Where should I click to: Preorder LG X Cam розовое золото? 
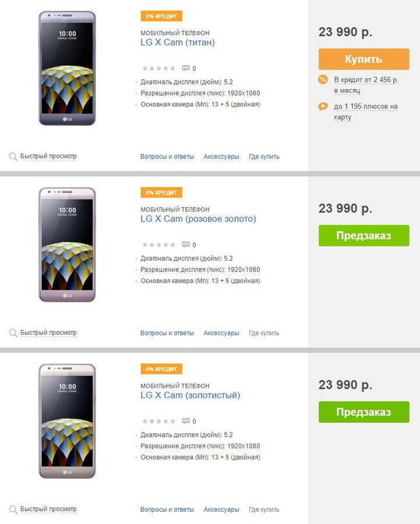364,236
